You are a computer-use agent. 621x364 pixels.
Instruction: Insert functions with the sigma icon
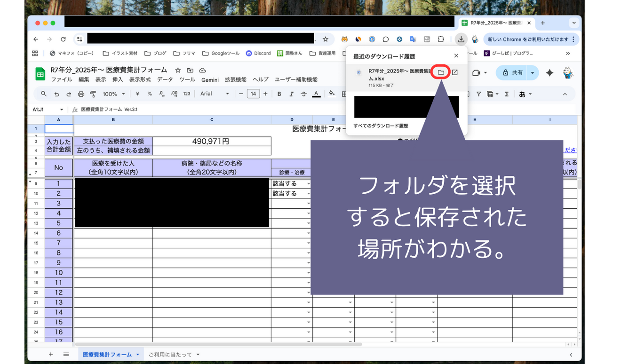click(x=507, y=94)
